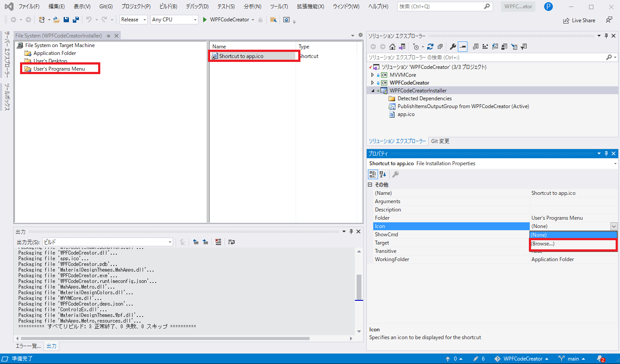Open the Properties object selector dropdown
Viewport: 620px width, 364px height.
coord(615,164)
